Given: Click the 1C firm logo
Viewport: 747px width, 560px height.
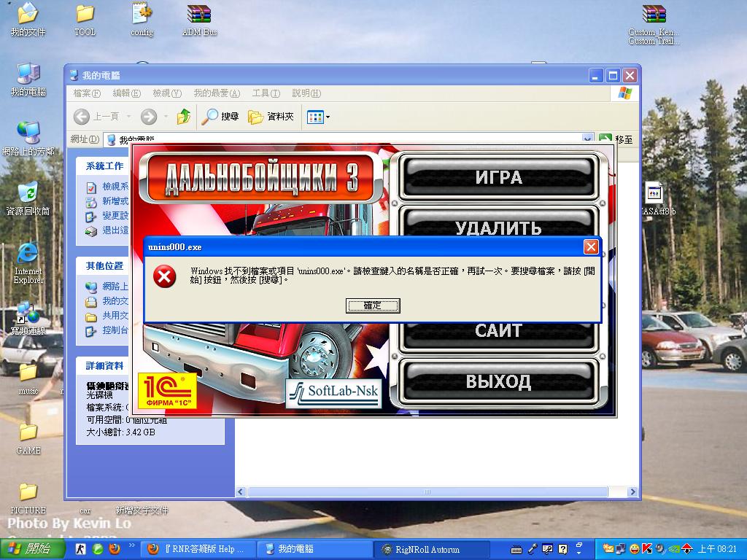Looking at the screenshot, I should [x=167, y=391].
